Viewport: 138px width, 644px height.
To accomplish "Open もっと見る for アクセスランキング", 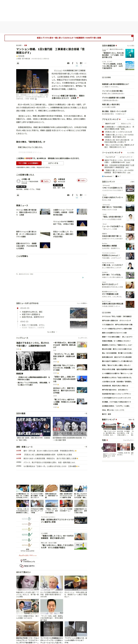I will [x=131, y=119].
